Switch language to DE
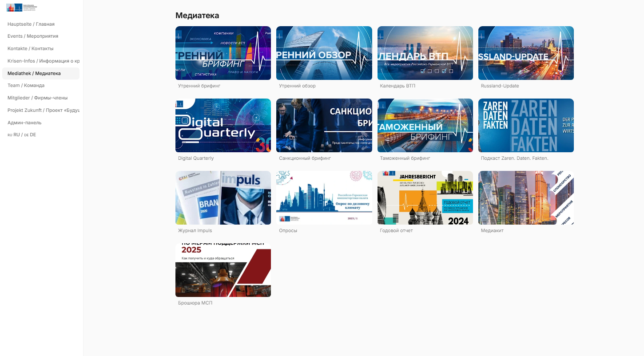The height and width of the screenshot is (356, 644). [x=30, y=134]
